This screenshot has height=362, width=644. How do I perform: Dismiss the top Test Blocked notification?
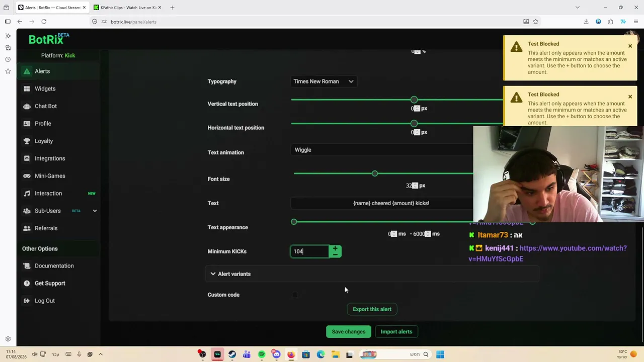[x=630, y=46]
